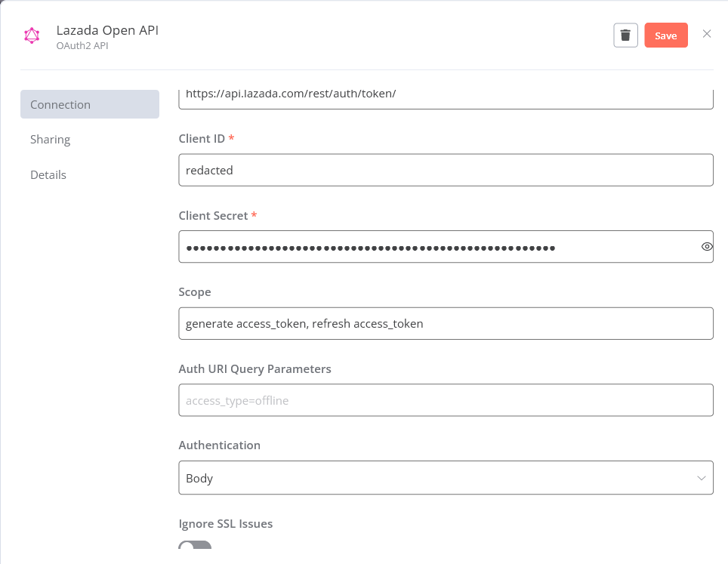Image resolution: width=728 pixels, height=564 pixels.
Task: Open the Details tab
Action: pyautogui.click(x=48, y=175)
